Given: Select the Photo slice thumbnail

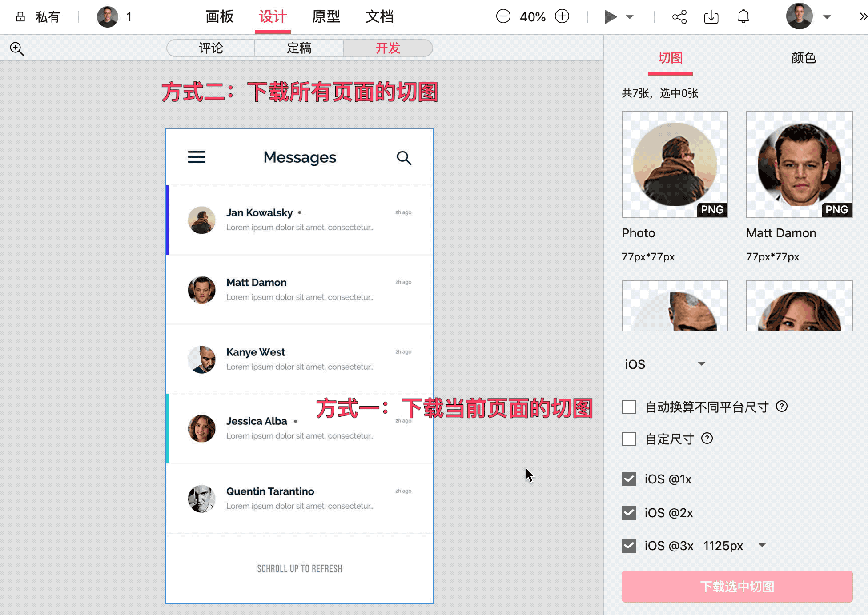Looking at the screenshot, I should [x=675, y=164].
